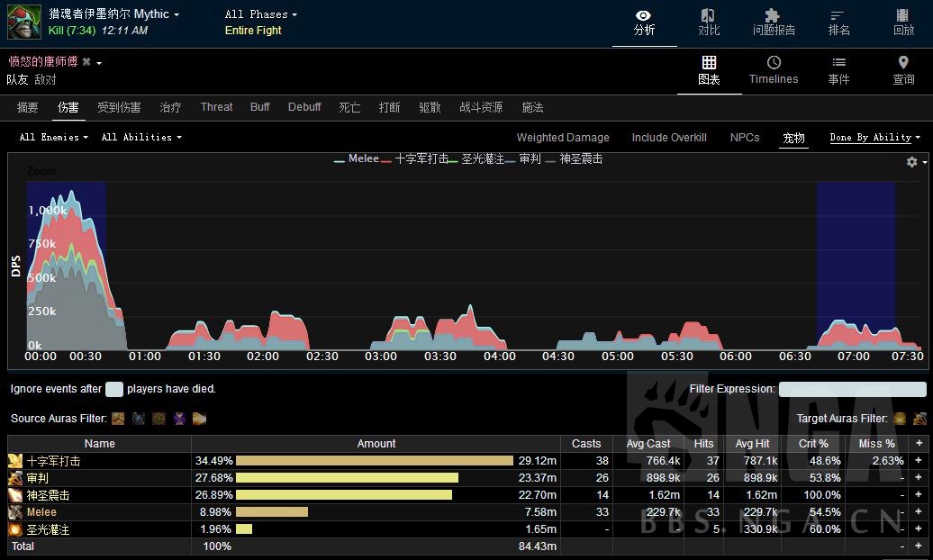The image size is (933, 560).
Task: Sort table by Amount column header
Action: pos(376,444)
